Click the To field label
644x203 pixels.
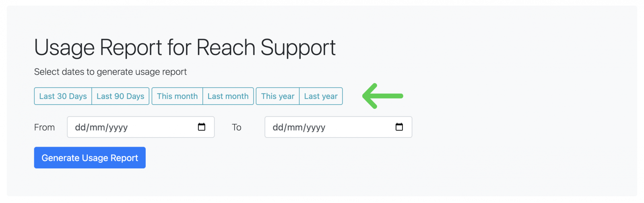click(x=237, y=127)
